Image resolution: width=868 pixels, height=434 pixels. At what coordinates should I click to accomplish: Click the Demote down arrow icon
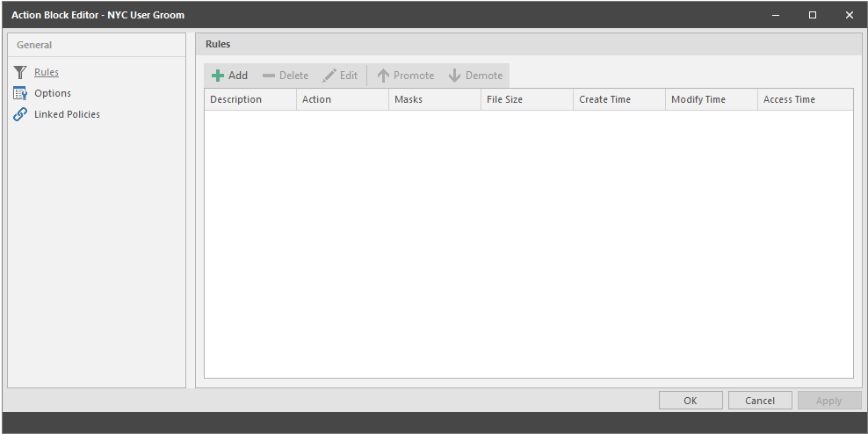454,76
